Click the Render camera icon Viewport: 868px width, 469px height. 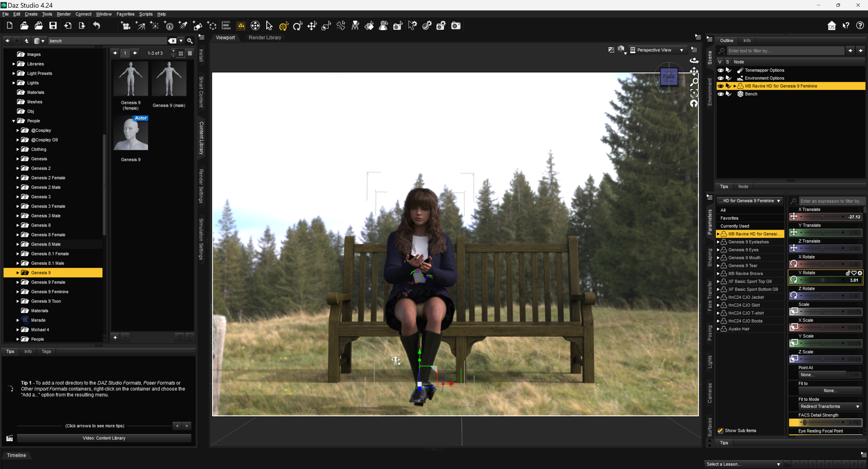pyautogui.click(x=456, y=26)
